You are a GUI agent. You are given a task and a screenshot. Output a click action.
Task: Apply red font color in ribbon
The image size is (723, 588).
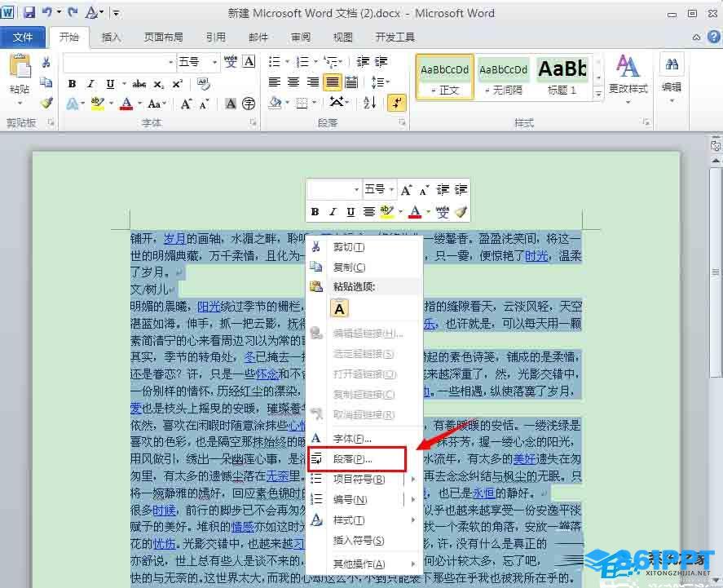(126, 104)
